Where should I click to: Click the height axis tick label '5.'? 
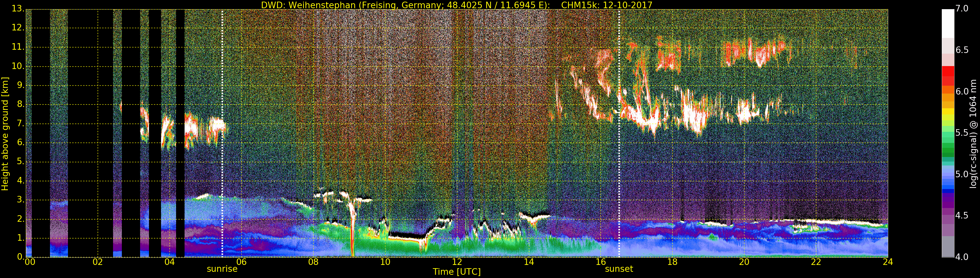(21, 162)
